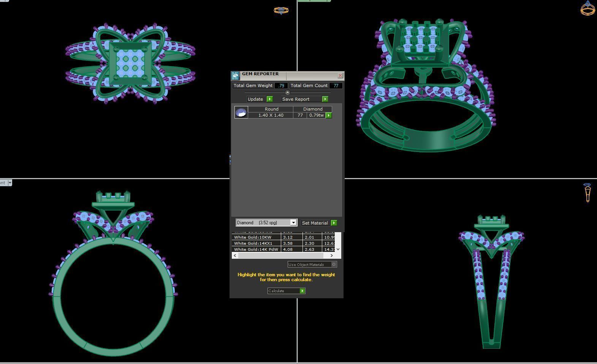Click the Update button
Image resolution: width=597 pixels, height=364 pixels.
coord(260,99)
